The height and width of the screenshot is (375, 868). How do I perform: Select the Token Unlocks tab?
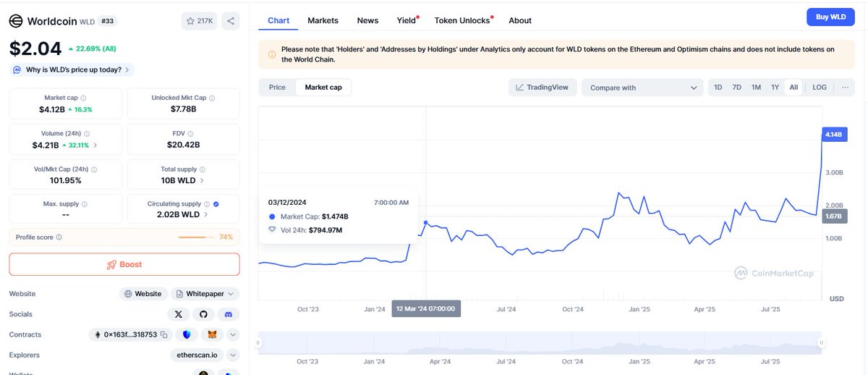click(463, 20)
